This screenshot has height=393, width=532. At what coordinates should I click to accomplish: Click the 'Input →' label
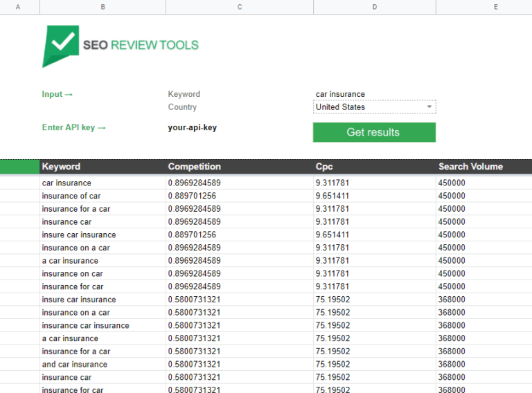57,94
